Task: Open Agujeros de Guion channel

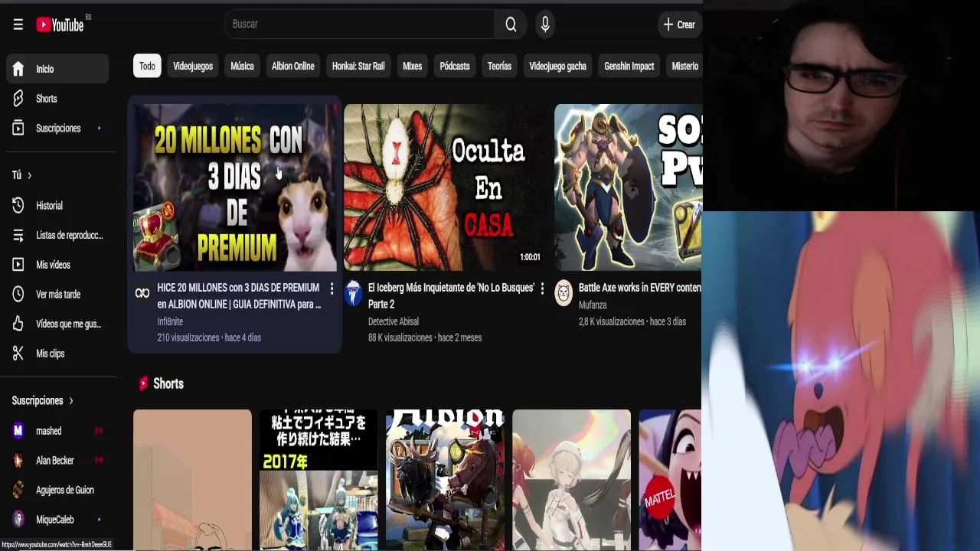Action: (58, 490)
